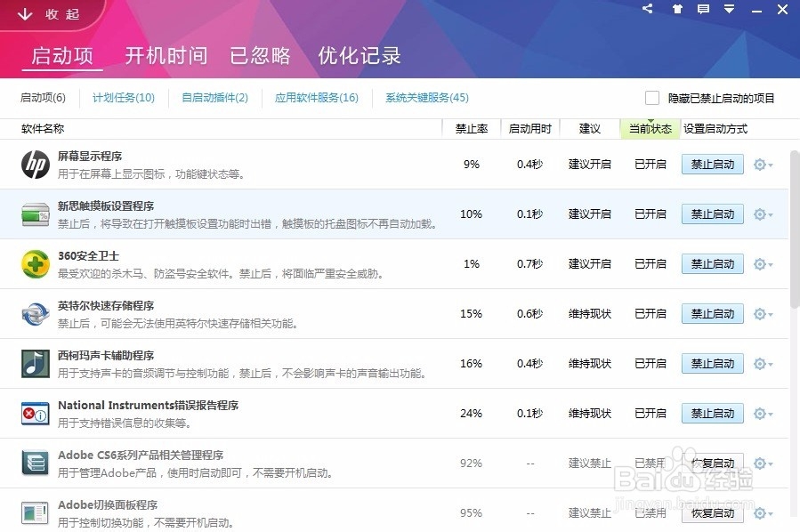Select 英特尔快速存储程序 row title
This screenshot has width=800, height=532.
pyautogui.click(x=106, y=305)
